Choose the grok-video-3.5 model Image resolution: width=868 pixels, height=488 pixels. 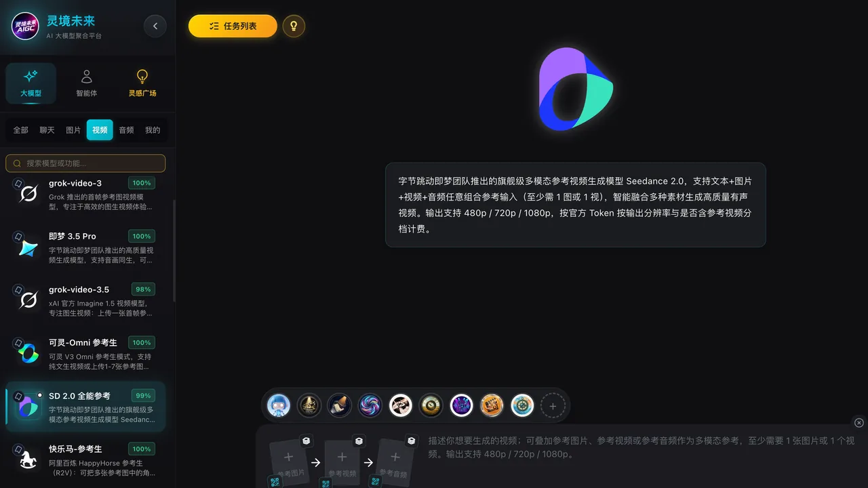85,301
